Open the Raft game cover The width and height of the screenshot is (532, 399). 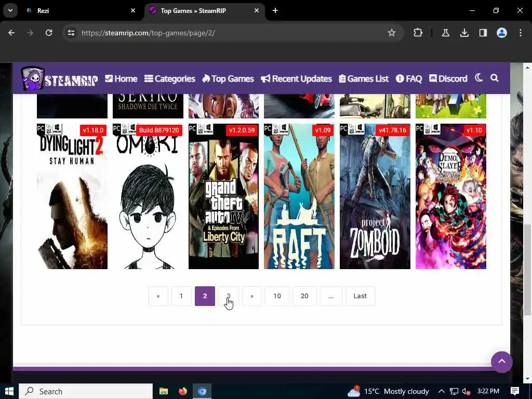click(299, 196)
